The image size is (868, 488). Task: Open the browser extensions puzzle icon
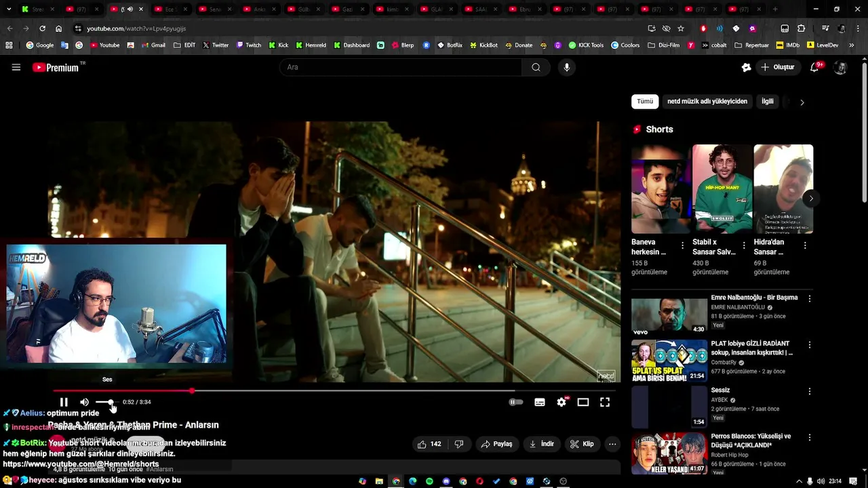801,28
